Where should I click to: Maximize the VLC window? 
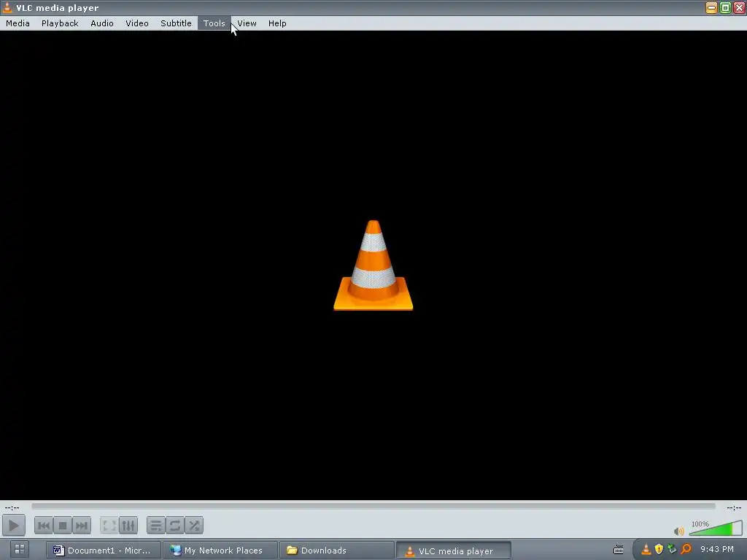point(725,7)
